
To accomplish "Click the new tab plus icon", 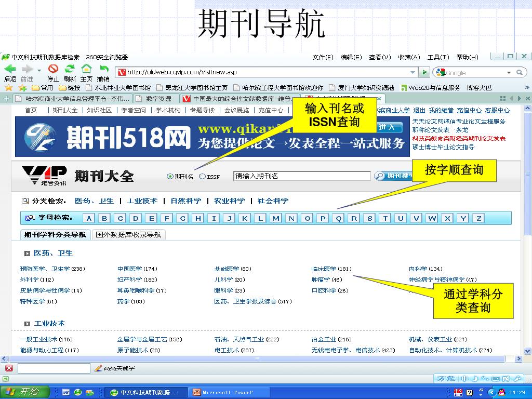I will pos(6,98).
